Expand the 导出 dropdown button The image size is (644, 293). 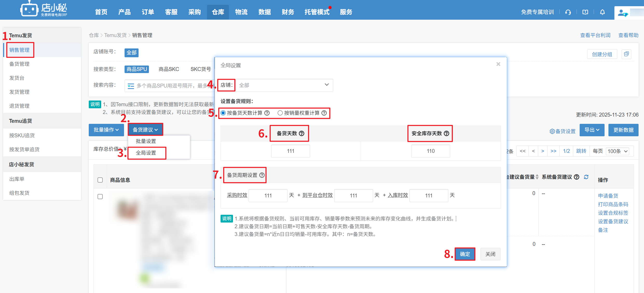point(592,130)
